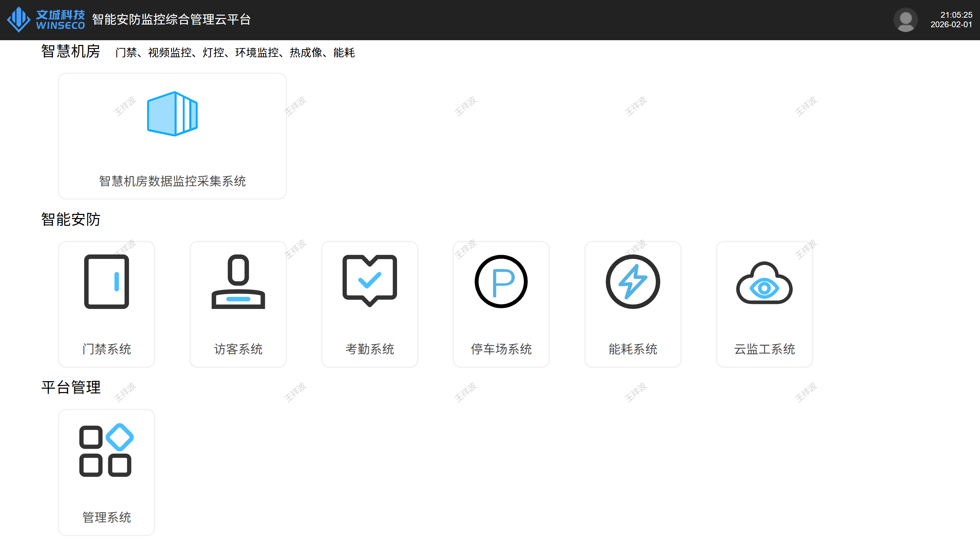Open 智慧机房数据监控采集系统 label

pos(172,181)
